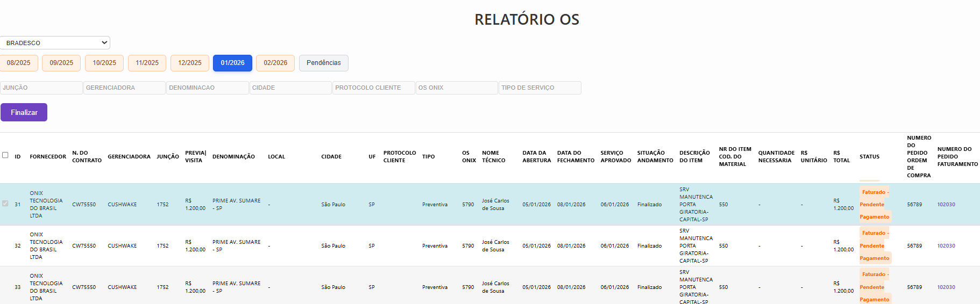Select the 10/2025 month tab
This screenshot has height=304, width=980.
click(x=104, y=63)
